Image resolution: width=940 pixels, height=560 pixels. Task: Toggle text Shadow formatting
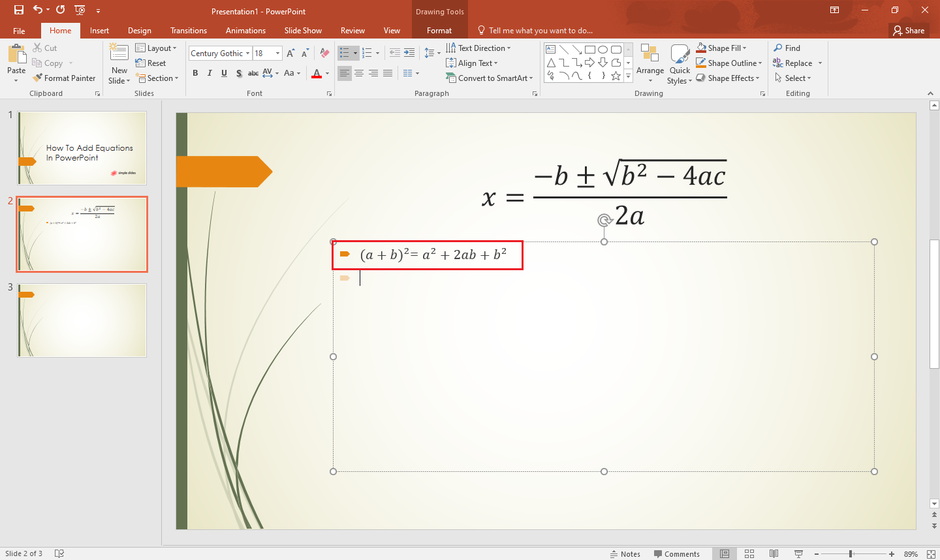point(239,73)
